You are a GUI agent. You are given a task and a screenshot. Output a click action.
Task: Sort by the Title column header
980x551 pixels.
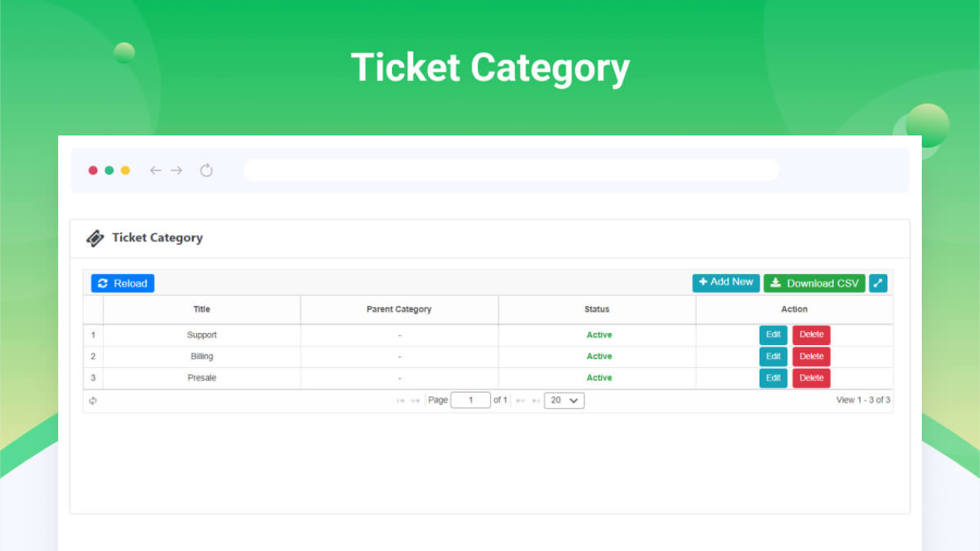coord(201,309)
